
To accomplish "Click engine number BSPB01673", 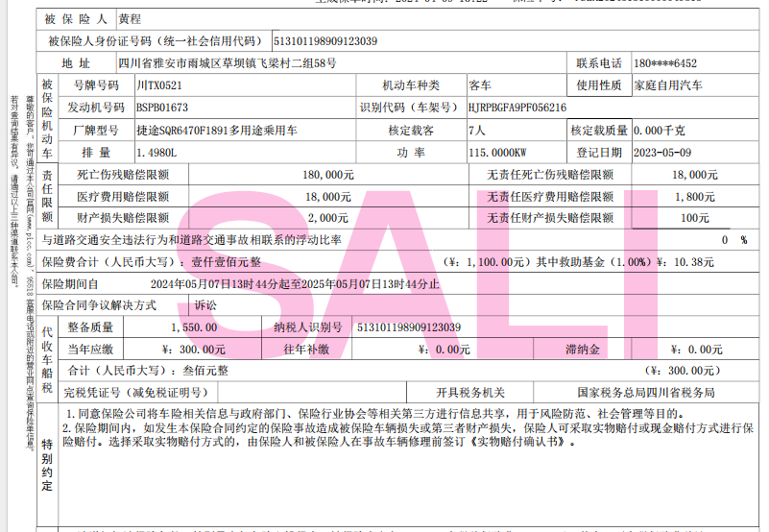I will coord(162,108).
